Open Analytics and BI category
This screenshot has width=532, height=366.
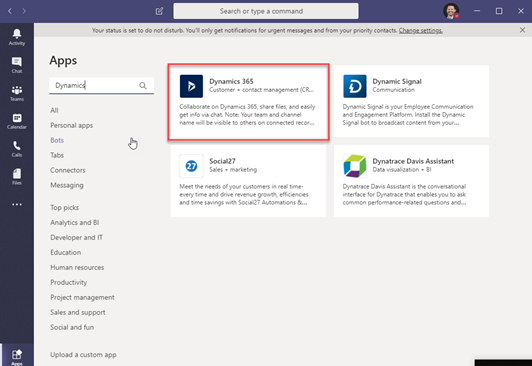tap(75, 223)
